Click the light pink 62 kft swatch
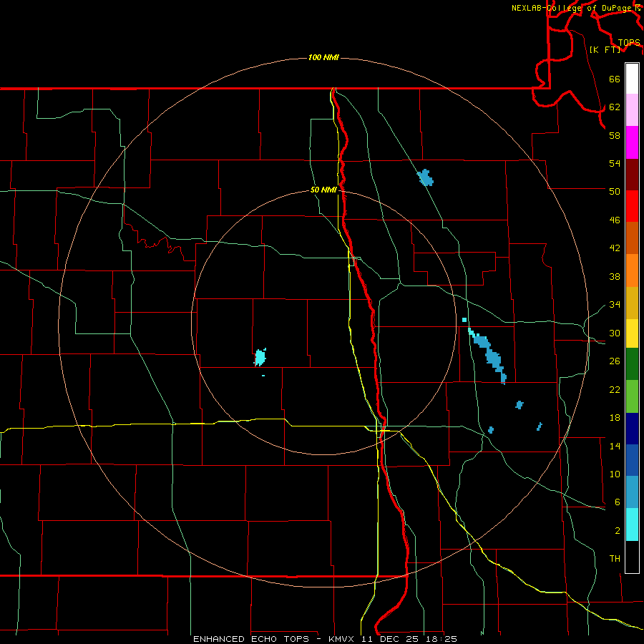The height and width of the screenshot is (644, 644). coord(632,110)
